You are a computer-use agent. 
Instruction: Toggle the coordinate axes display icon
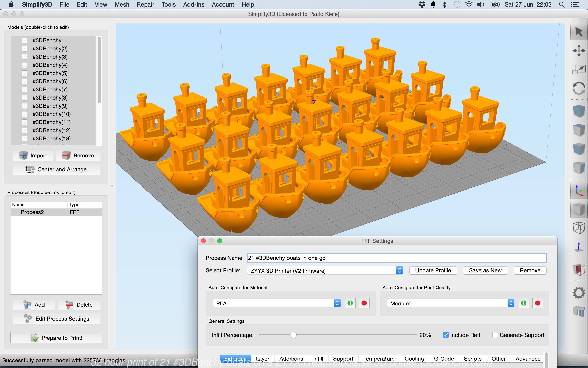tap(579, 191)
